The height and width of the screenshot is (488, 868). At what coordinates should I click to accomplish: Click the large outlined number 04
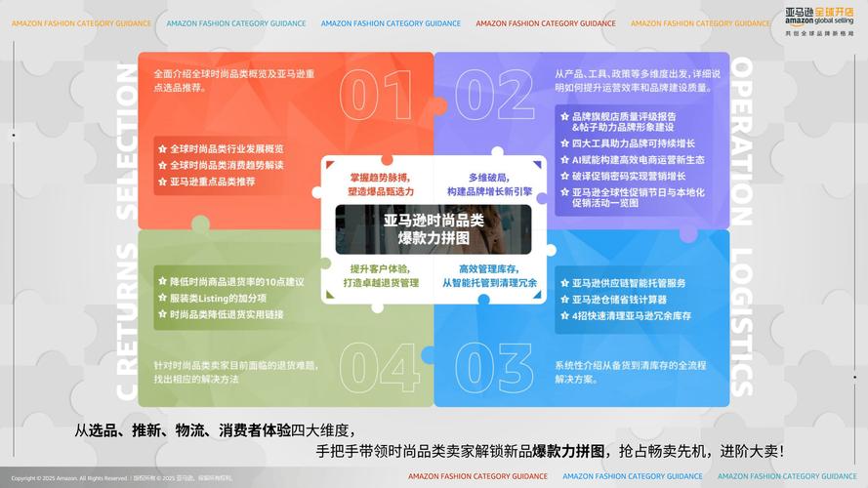380,367
